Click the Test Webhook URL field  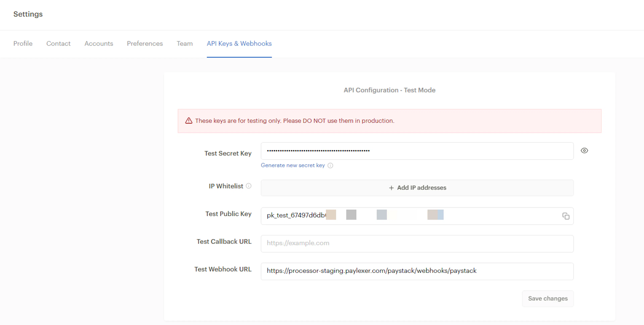pyautogui.click(x=417, y=271)
